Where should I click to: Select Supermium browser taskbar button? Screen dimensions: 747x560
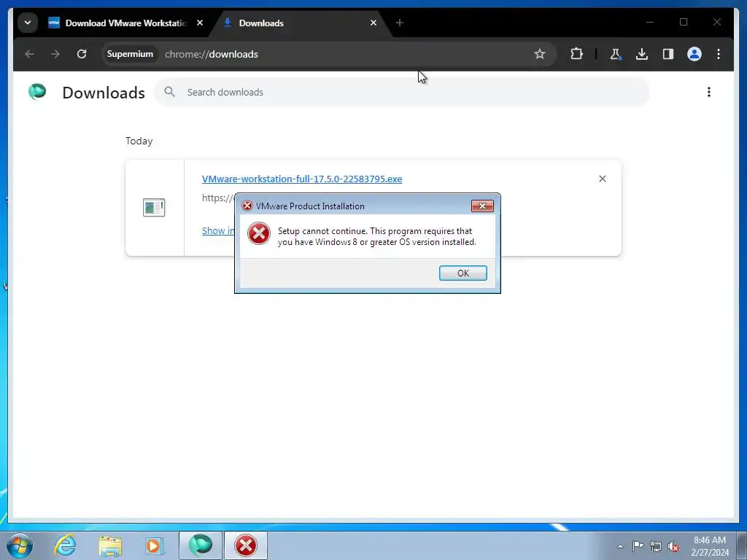[201, 545]
